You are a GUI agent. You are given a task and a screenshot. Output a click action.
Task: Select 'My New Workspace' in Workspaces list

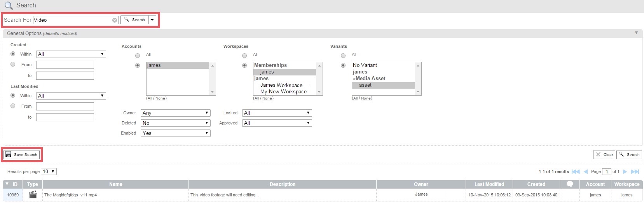tap(283, 92)
